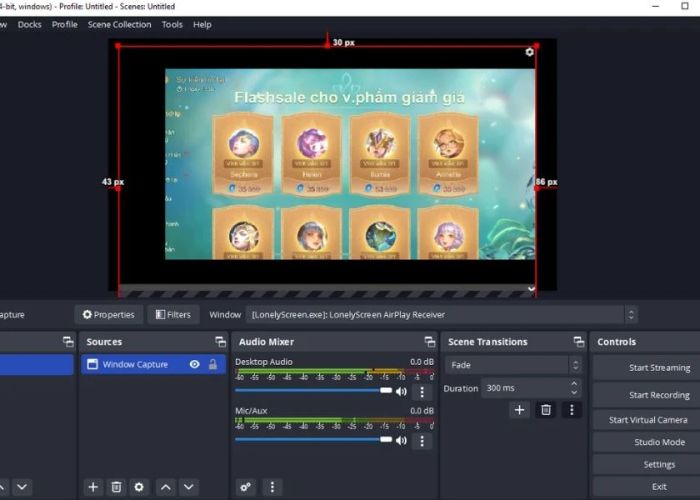Move the source down in the list
This screenshot has width=700, height=500.
click(x=189, y=487)
